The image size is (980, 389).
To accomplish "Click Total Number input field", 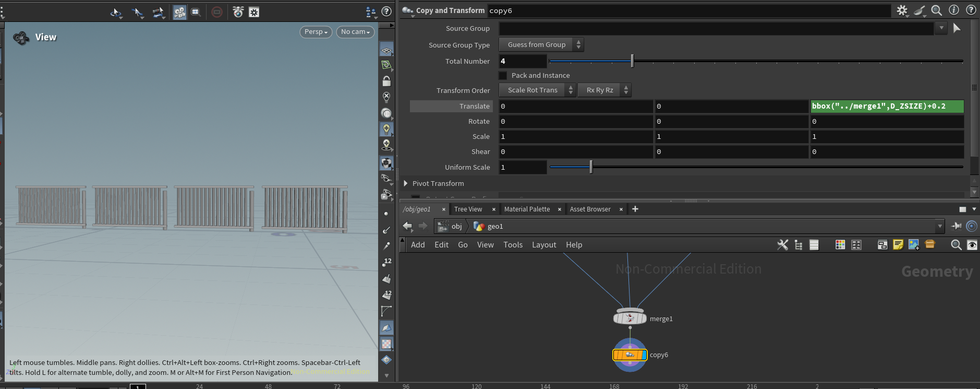I will pos(523,61).
